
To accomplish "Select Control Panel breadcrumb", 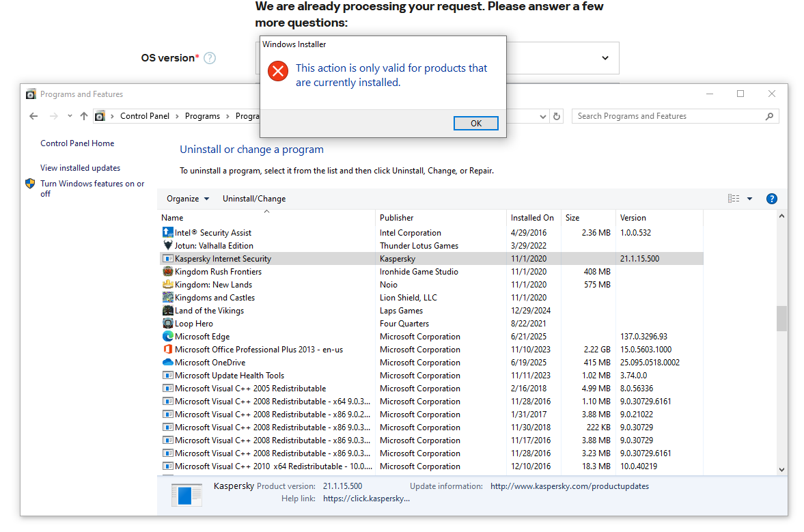I will [x=145, y=116].
